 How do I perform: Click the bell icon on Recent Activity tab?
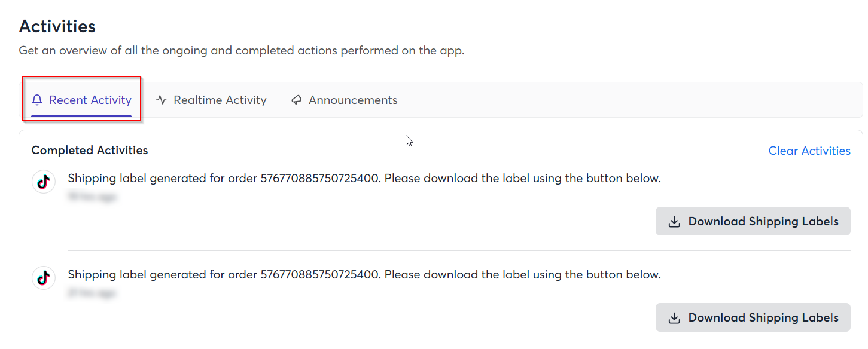click(x=37, y=100)
